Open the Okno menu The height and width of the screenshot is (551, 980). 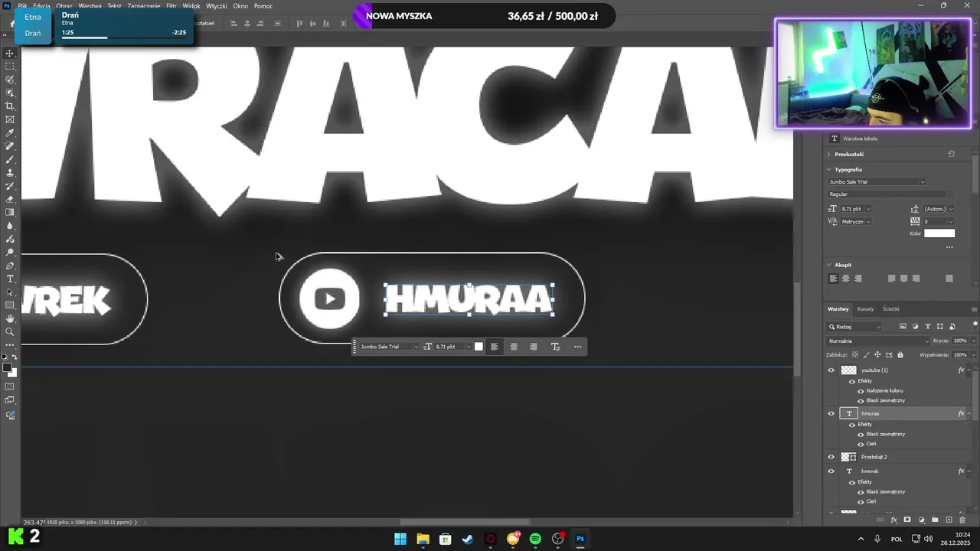tap(240, 5)
